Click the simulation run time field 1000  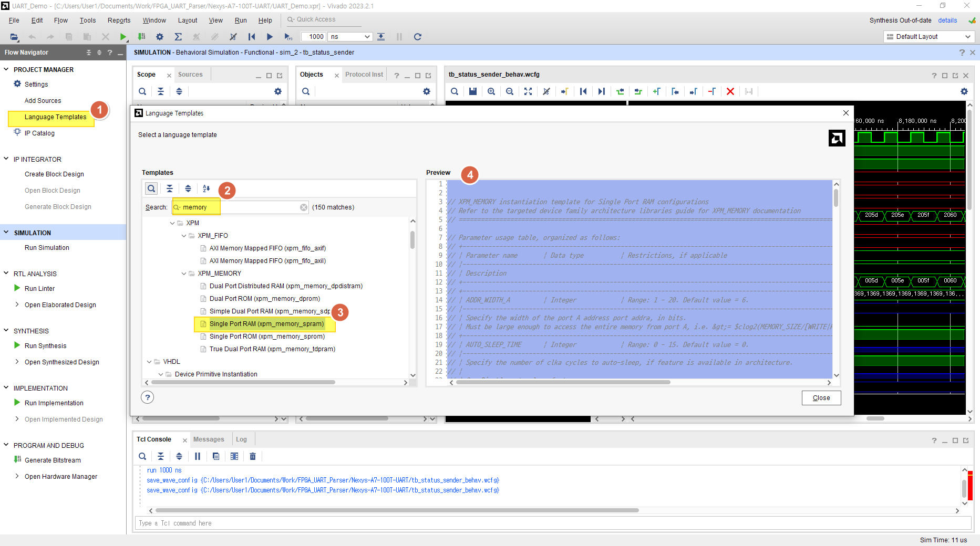click(x=314, y=37)
